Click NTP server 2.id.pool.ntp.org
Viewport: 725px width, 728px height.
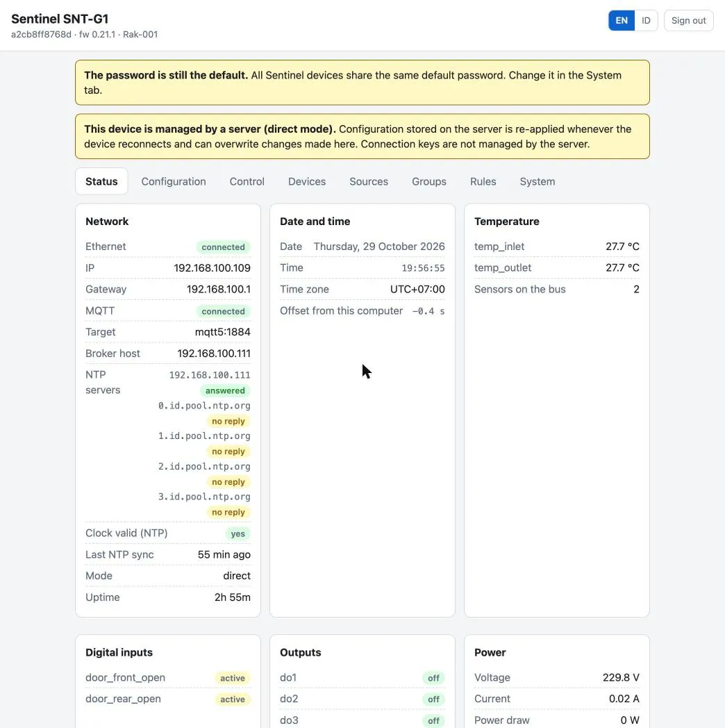coord(204,466)
